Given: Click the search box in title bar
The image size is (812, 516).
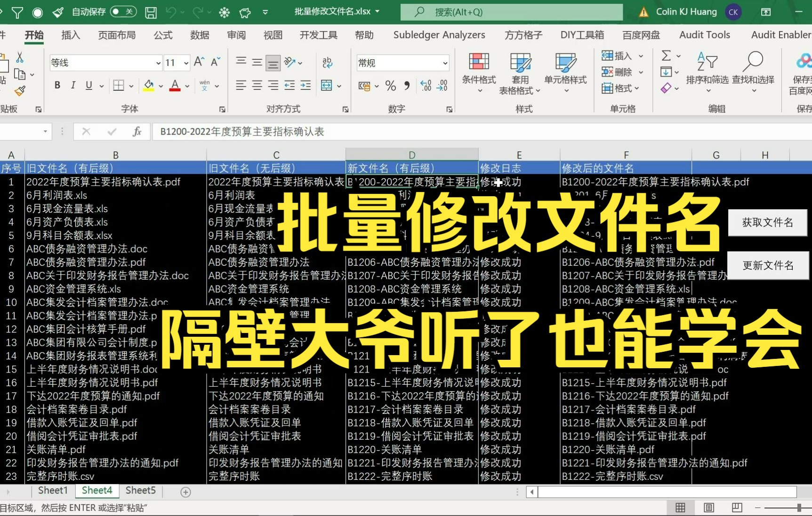Looking at the screenshot, I should (x=512, y=12).
